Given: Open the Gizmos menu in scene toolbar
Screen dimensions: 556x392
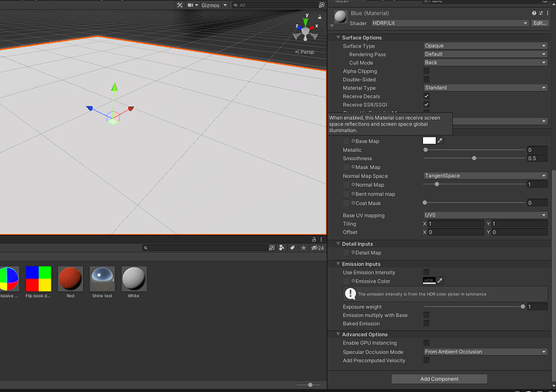Looking at the screenshot, I should tap(211, 5).
